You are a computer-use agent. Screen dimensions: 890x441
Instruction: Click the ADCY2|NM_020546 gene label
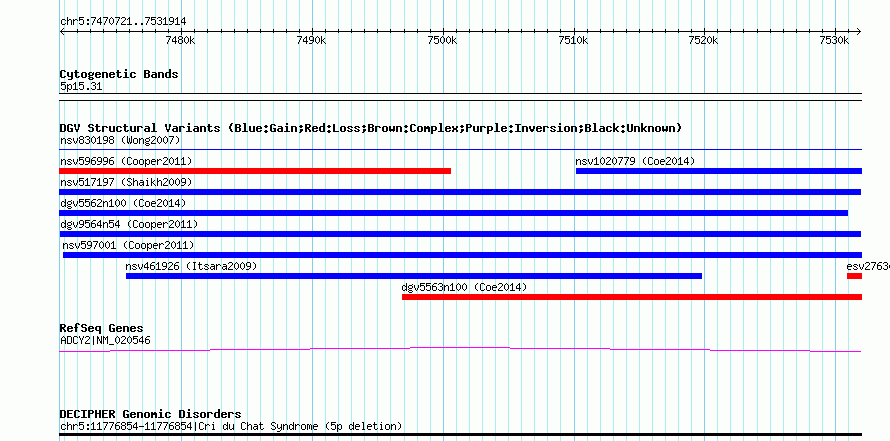coord(105,341)
